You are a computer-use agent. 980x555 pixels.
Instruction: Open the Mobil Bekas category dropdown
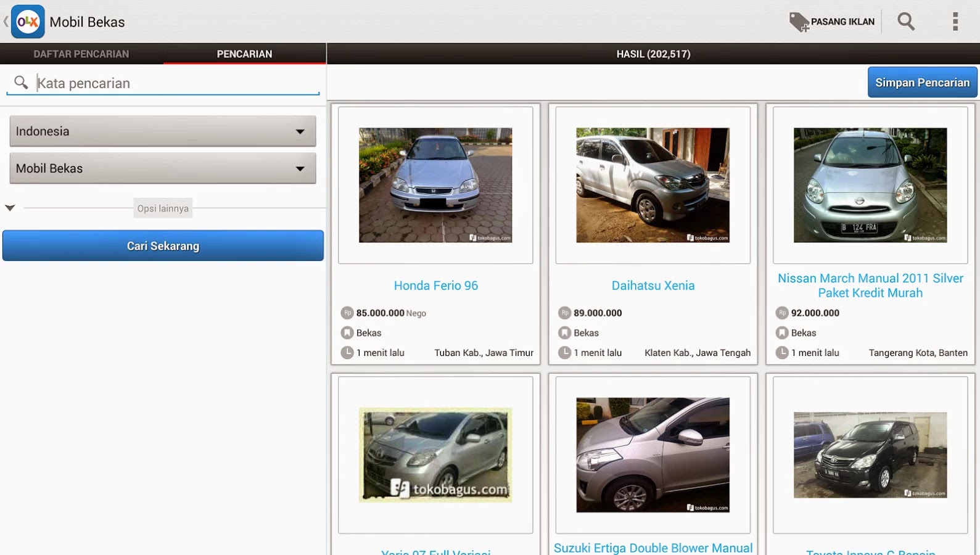tap(163, 168)
